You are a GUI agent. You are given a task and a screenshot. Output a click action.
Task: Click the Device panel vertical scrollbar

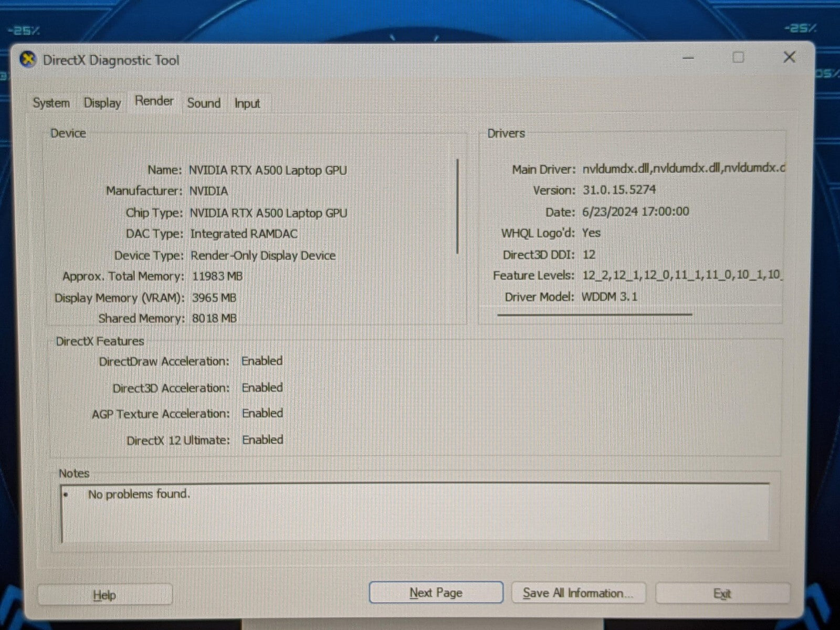[x=458, y=206]
